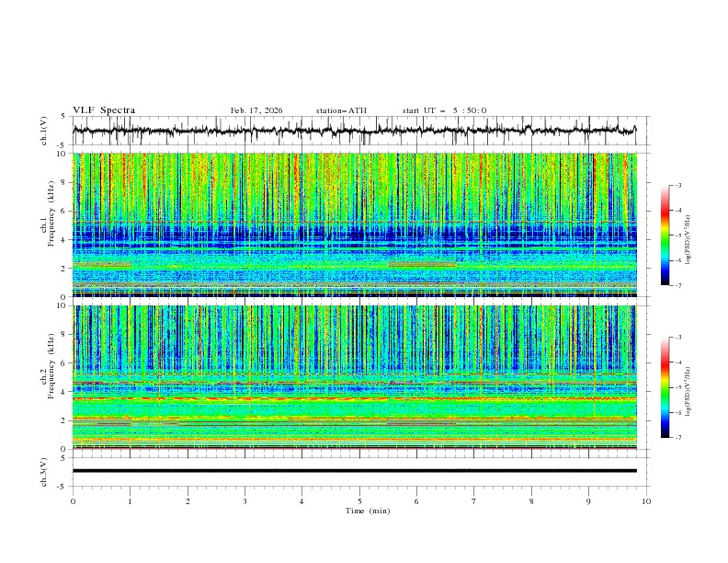Click the VLF Spectra plot title

pos(104,110)
